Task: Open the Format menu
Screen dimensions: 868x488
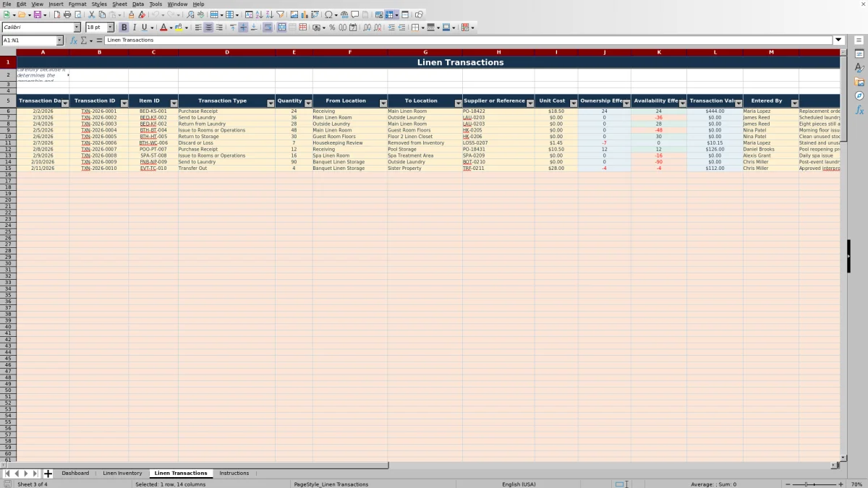Action: click(77, 4)
